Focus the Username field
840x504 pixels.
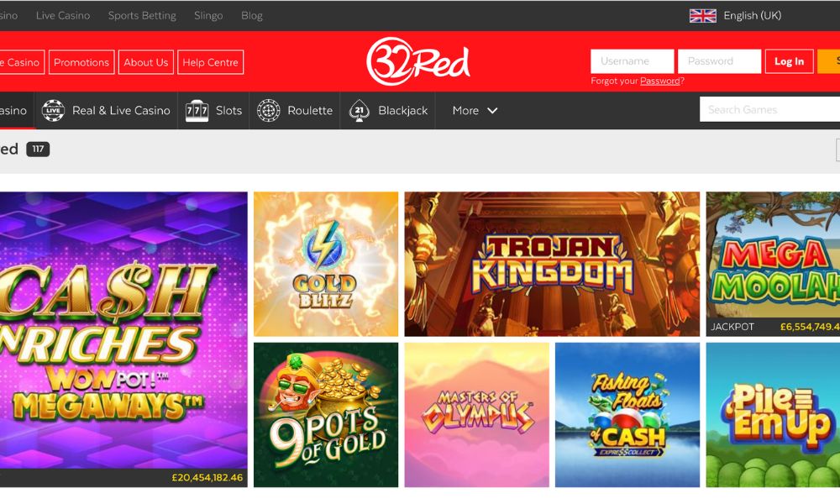click(633, 61)
